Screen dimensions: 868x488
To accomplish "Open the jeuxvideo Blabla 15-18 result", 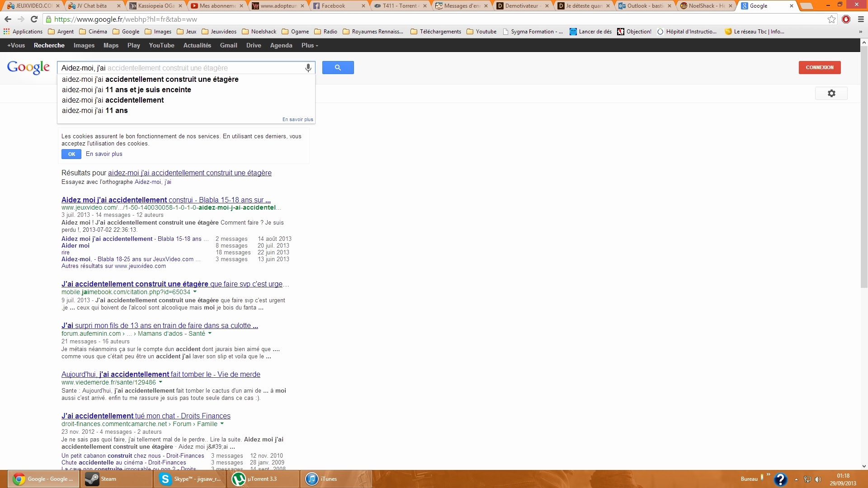I will click(x=166, y=200).
